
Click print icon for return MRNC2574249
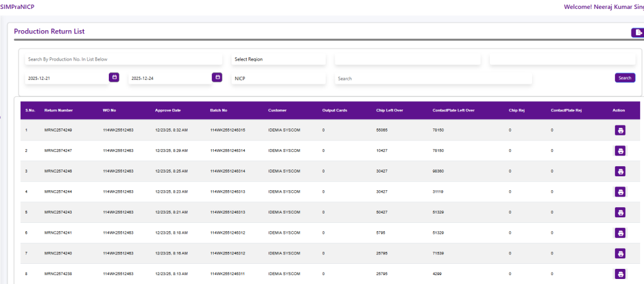[x=620, y=130]
